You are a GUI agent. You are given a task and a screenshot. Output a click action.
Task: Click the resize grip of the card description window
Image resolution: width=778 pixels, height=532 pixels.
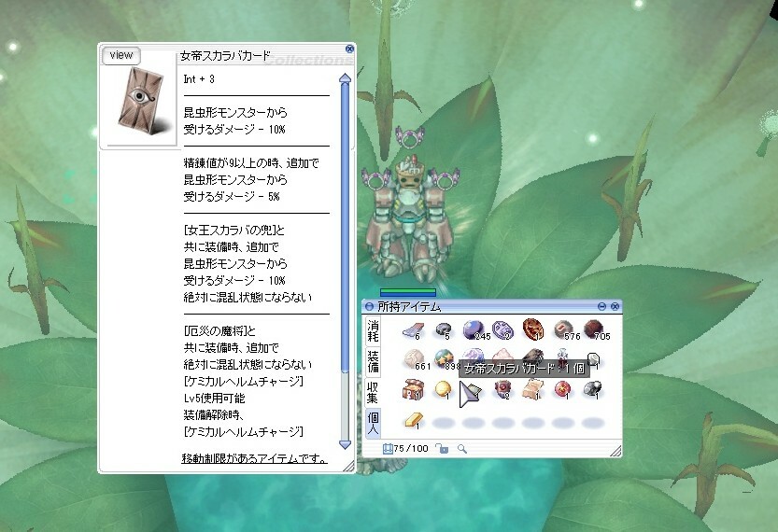(x=349, y=466)
